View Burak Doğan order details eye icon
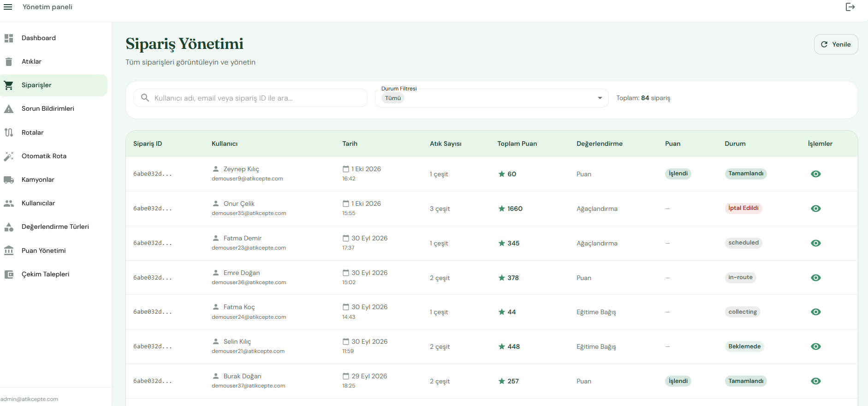 tap(816, 381)
